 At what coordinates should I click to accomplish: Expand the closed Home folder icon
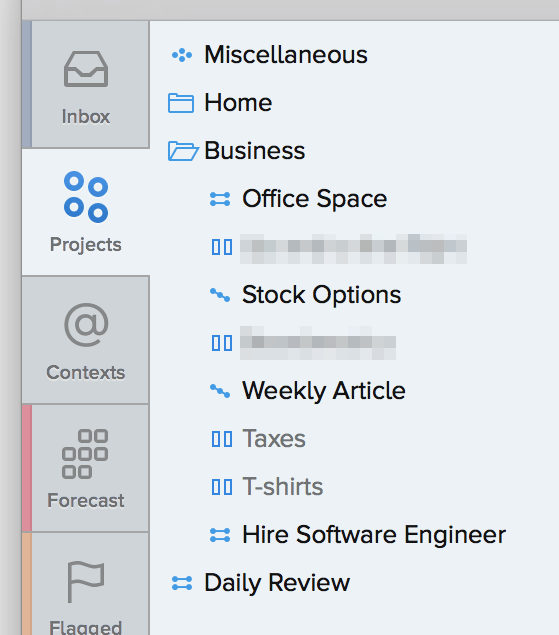181,103
